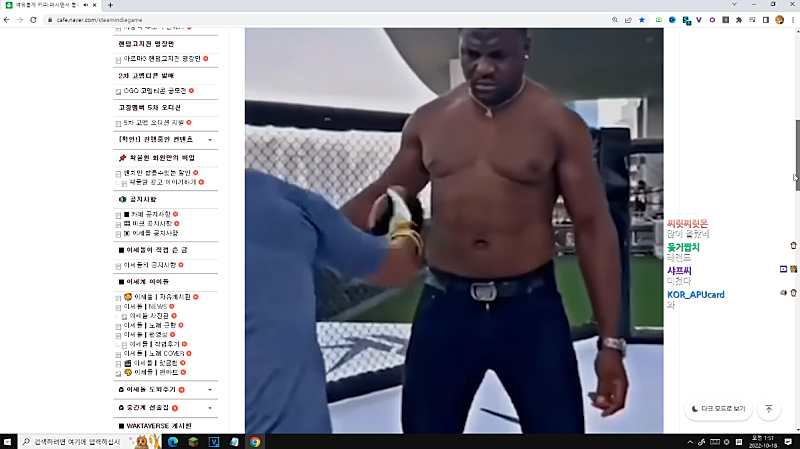Open a new browser tab
The image size is (800, 449).
tap(110, 5)
